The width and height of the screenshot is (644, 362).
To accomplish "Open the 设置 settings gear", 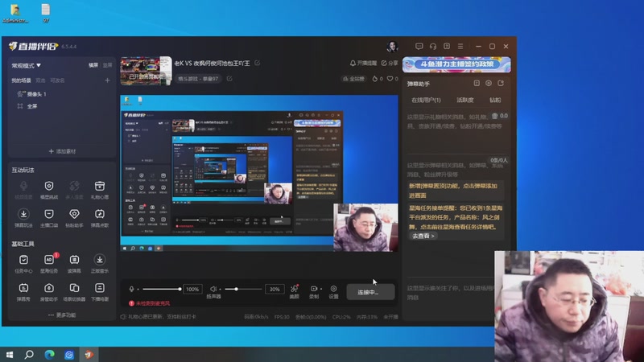I will tap(333, 291).
